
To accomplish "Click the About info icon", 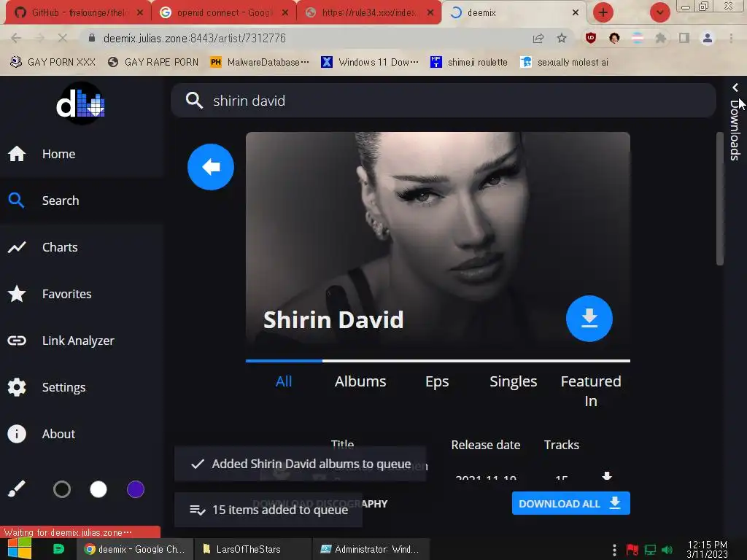I will pyautogui.click(x=17, y=434).
